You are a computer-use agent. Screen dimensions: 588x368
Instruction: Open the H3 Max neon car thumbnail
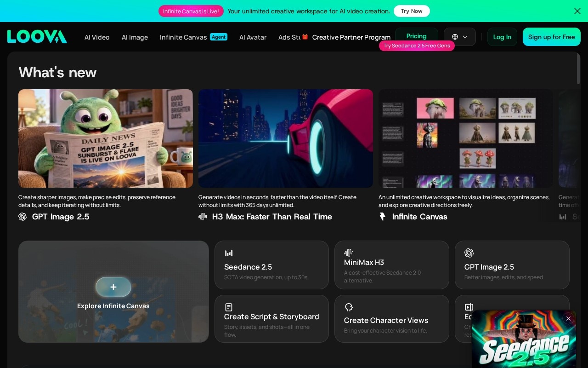click(x=286, y=138)
